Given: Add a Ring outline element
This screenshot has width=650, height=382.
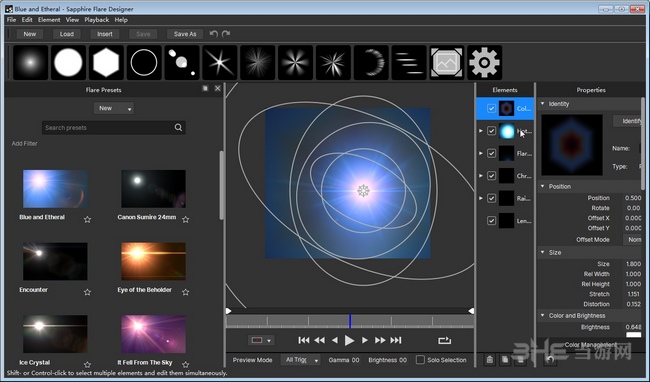Looking at the screenshot, I should click(x=144, y=63).
